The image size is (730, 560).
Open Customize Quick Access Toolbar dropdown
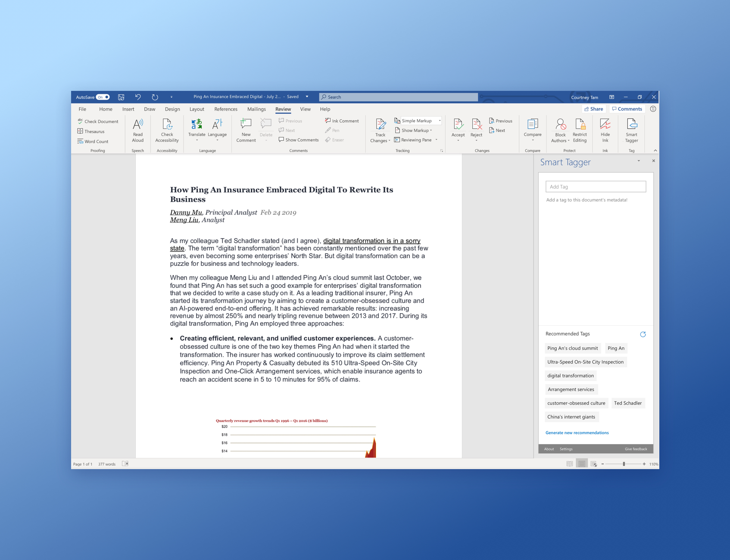pyautogui.click(x=171, y=97)
